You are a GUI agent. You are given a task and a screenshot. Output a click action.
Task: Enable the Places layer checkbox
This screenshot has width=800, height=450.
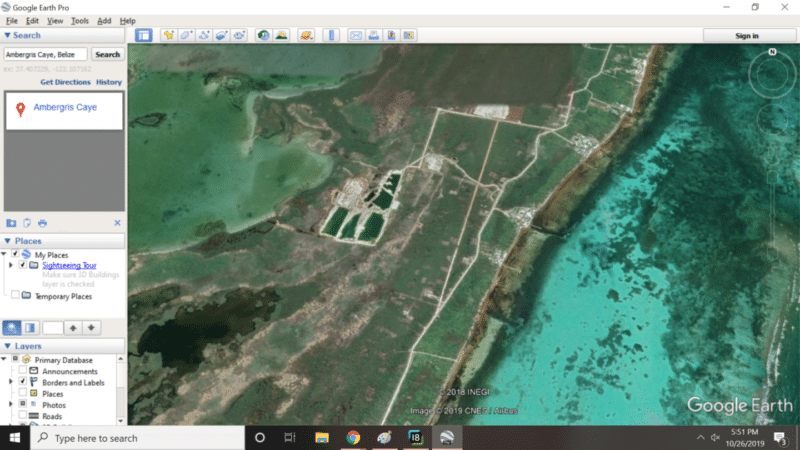click(x=22, y=393)
